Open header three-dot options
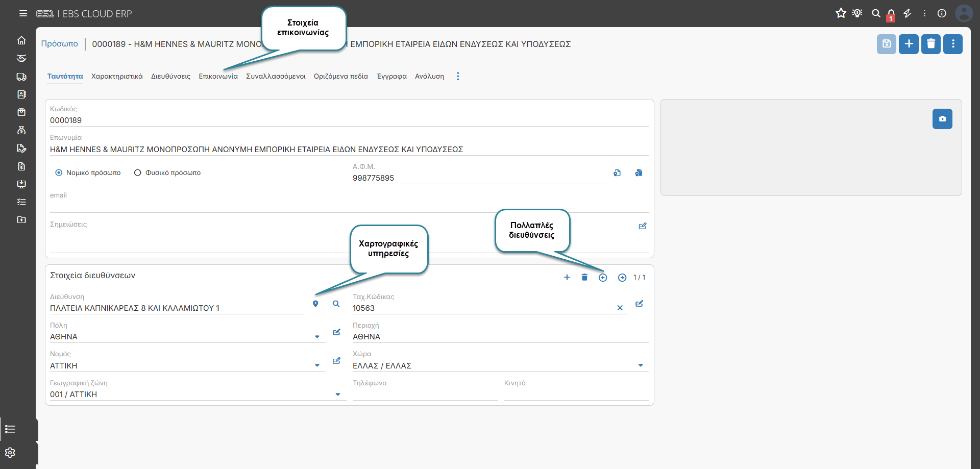 [924, 13]
